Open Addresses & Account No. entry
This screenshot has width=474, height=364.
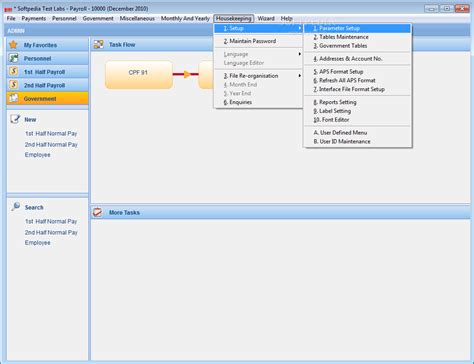357,59
